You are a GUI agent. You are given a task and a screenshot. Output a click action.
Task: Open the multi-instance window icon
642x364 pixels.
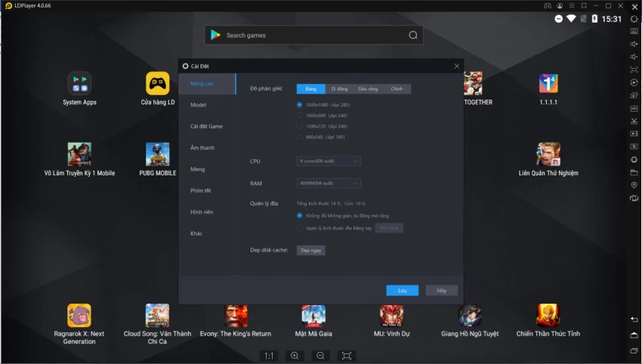634,95
